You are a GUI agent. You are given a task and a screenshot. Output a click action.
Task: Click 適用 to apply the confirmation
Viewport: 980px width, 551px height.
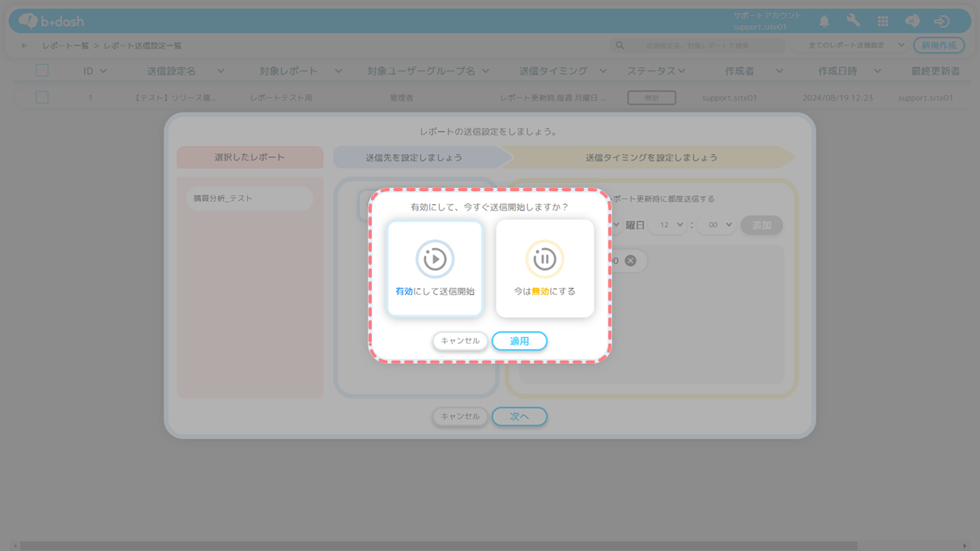[x=519, y=341]
